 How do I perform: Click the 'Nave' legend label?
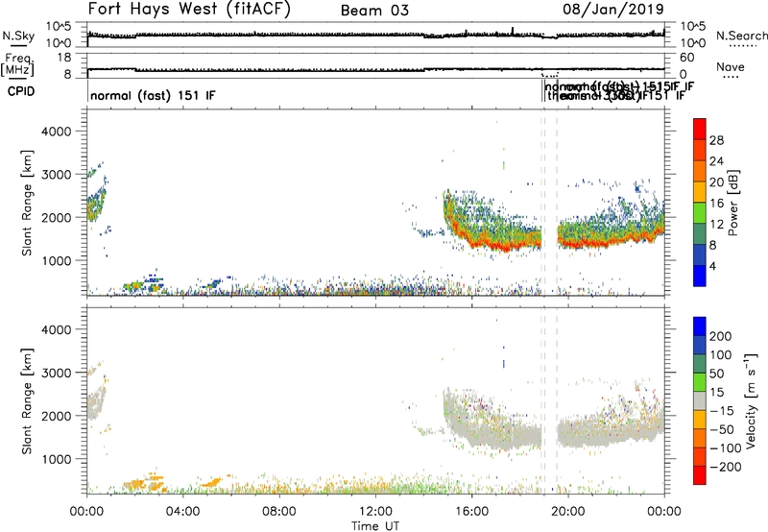pos(731,66)
